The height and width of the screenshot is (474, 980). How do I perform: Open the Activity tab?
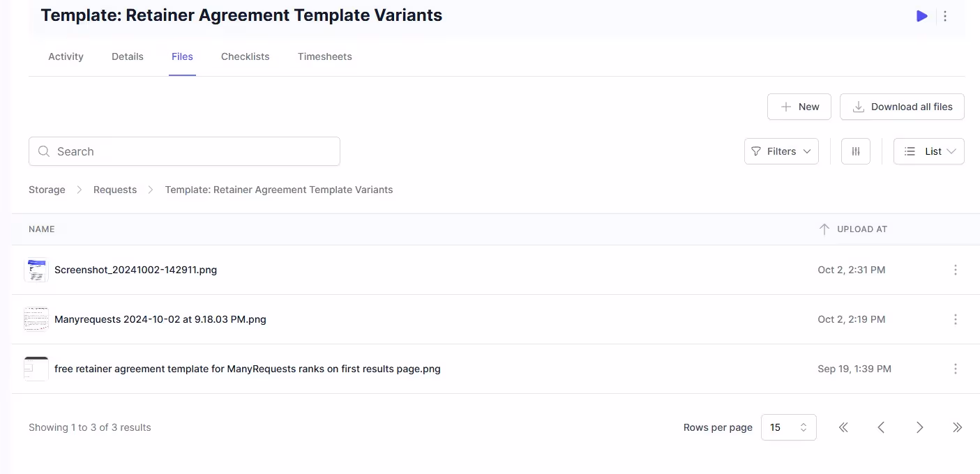pos(66,56)
